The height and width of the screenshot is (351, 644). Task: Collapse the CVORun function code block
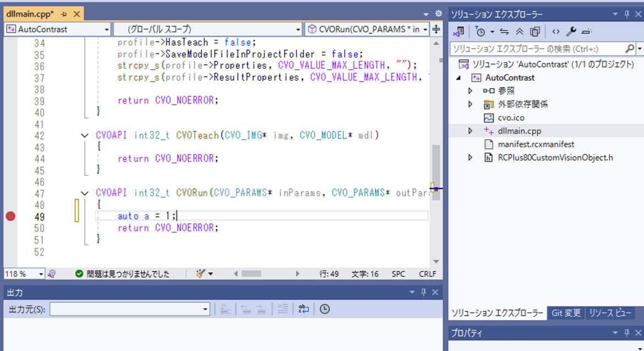pos(85,193)
